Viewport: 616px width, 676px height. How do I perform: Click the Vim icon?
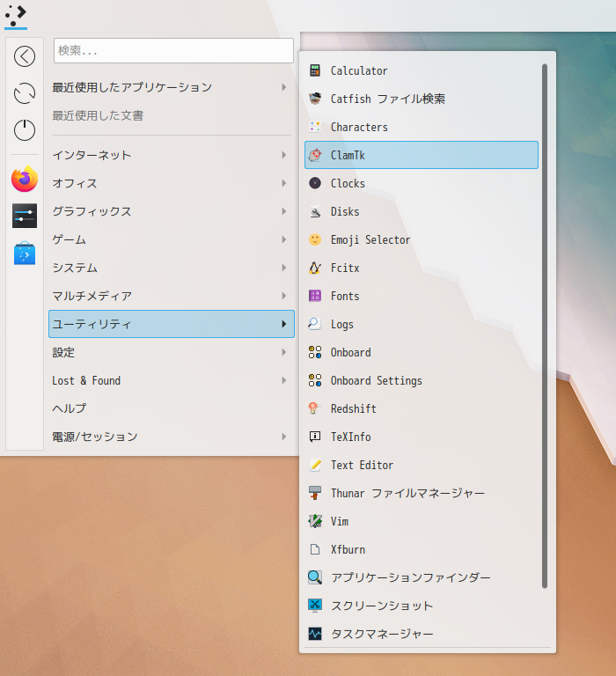pos(315,521)
